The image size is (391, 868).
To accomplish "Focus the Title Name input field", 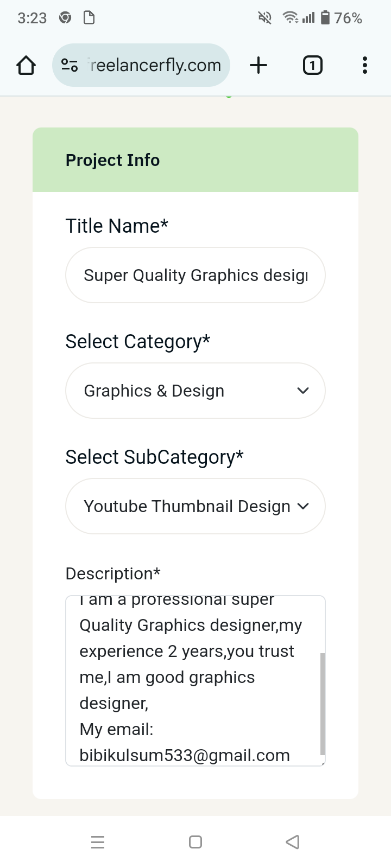I will click(x=195, y=275).
